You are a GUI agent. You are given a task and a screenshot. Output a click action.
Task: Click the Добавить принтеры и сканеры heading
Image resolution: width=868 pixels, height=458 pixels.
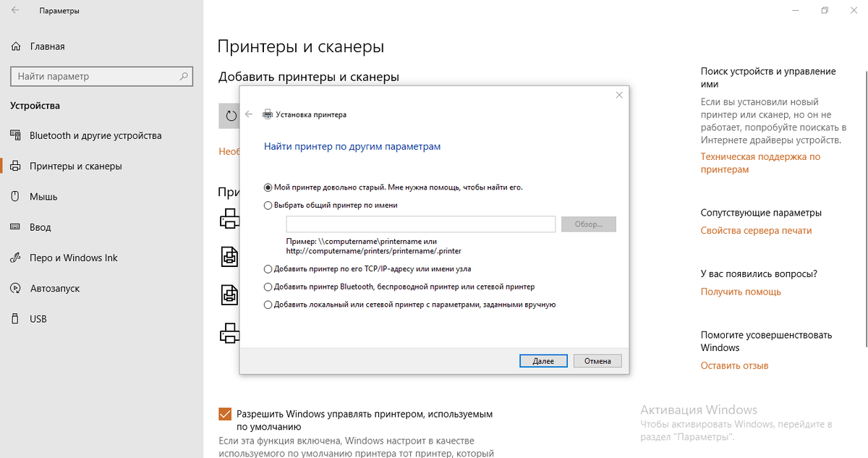coord(309,77)
